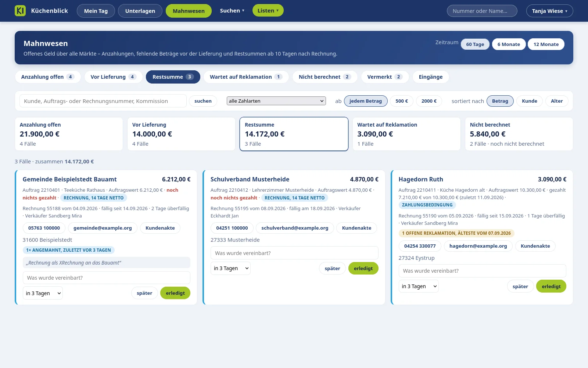Sort the cases by Alter

(557, 101)
